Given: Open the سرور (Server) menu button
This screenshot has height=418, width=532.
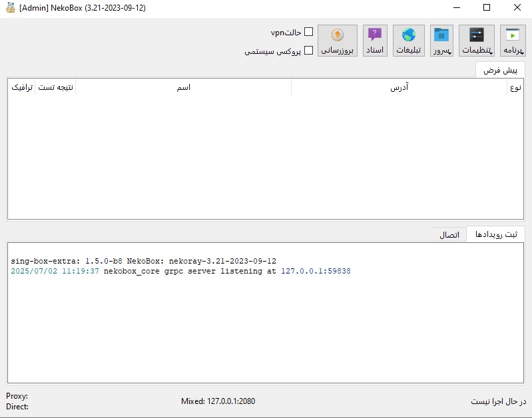Looking at the screenshot, I should [441, 41].
